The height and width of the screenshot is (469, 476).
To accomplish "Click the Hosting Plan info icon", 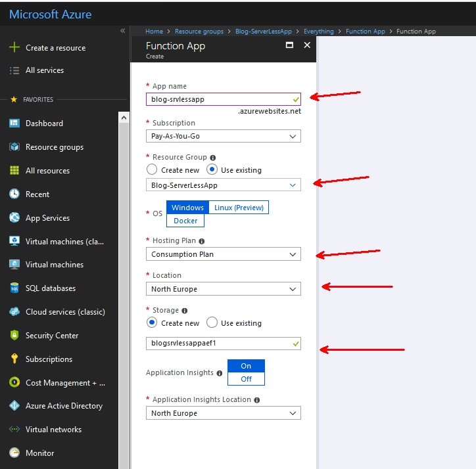I will click(202, 241).
